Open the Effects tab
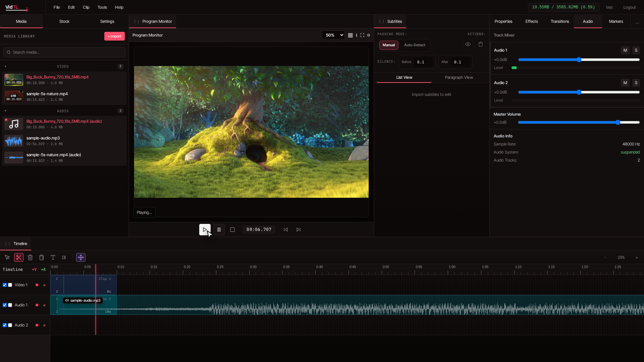Viewport: 644px width, 362px height. coord(532,21)
